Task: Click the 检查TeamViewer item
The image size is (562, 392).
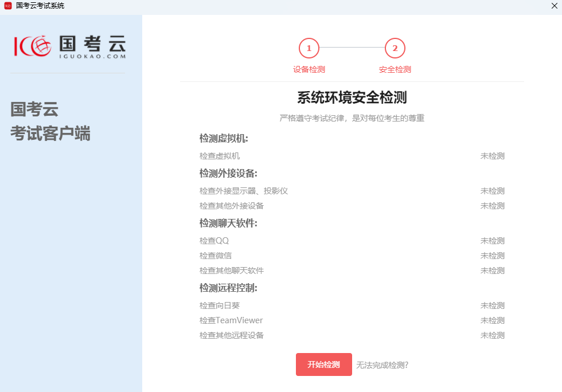Action: (231, 320)
